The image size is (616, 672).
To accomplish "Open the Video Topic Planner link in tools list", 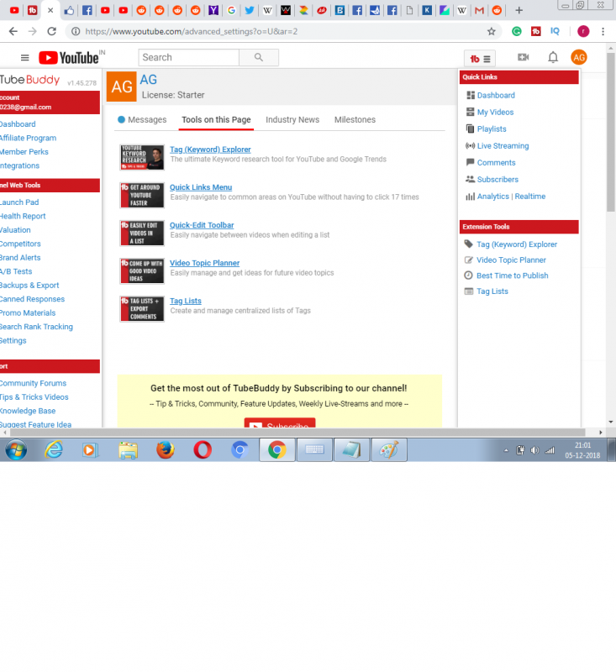I will click(x=204, y=263).
